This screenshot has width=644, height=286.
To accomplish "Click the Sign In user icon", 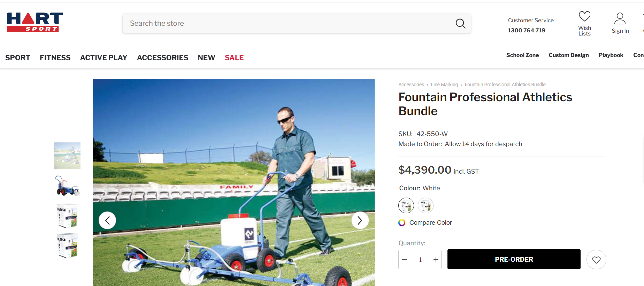I will 620,18.
